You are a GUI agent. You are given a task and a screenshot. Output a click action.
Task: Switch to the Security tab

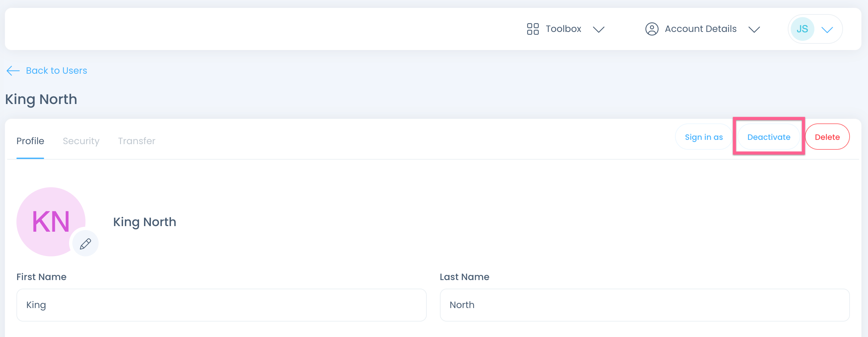click(x=81, y=141)
